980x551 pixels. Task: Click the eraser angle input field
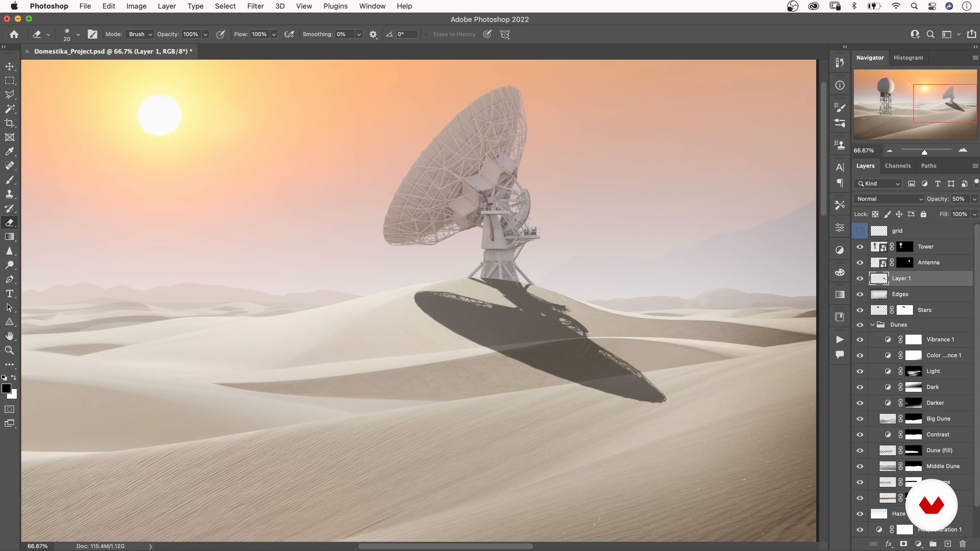coord(406,34)
